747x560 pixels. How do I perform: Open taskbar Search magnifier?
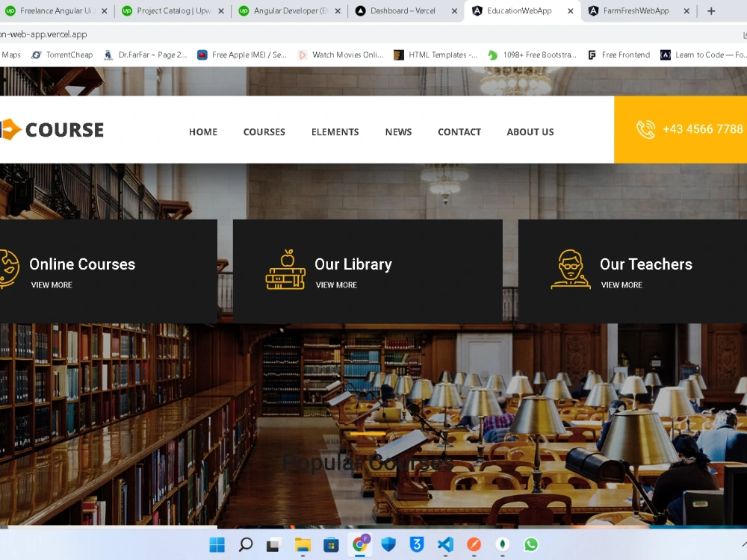pos(245,544)
